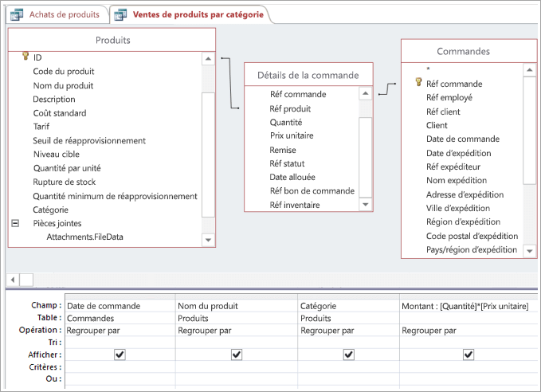Viewport: 541px width, 392px height.
Task: Click the Ou cell under Nom du produit
Action: click(x=237, y=379)
